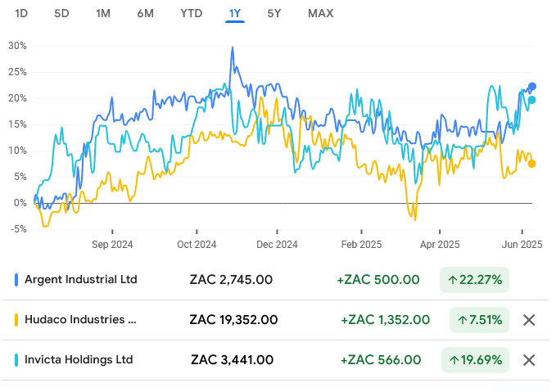The height and width of the screenshot is (392, 556).
Task: Click Argent's blue color indicator bar
Action: [x=16, y=280]
